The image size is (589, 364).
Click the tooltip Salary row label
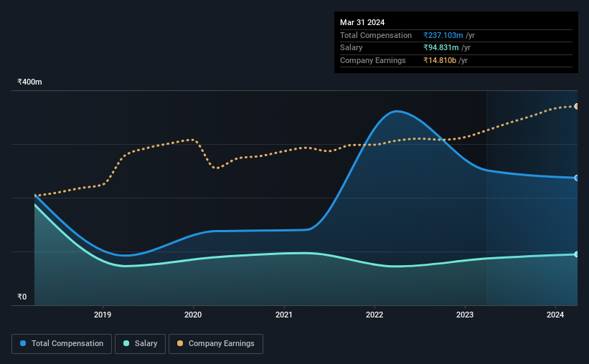click(352, 48)
